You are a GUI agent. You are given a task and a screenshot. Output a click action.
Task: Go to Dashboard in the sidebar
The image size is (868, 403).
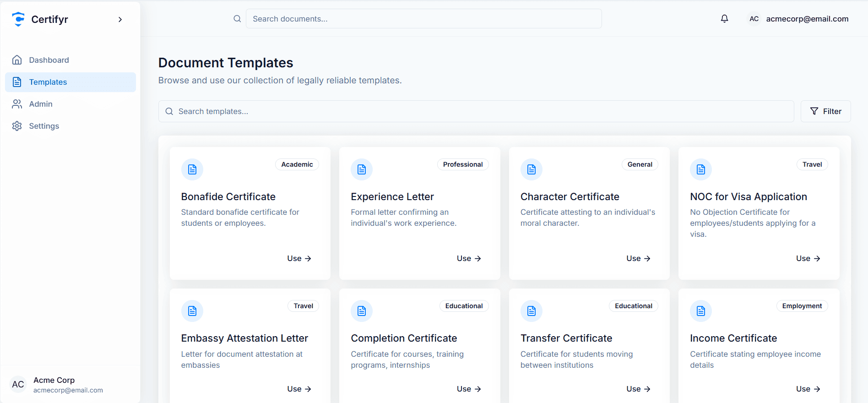coord(71,60)
